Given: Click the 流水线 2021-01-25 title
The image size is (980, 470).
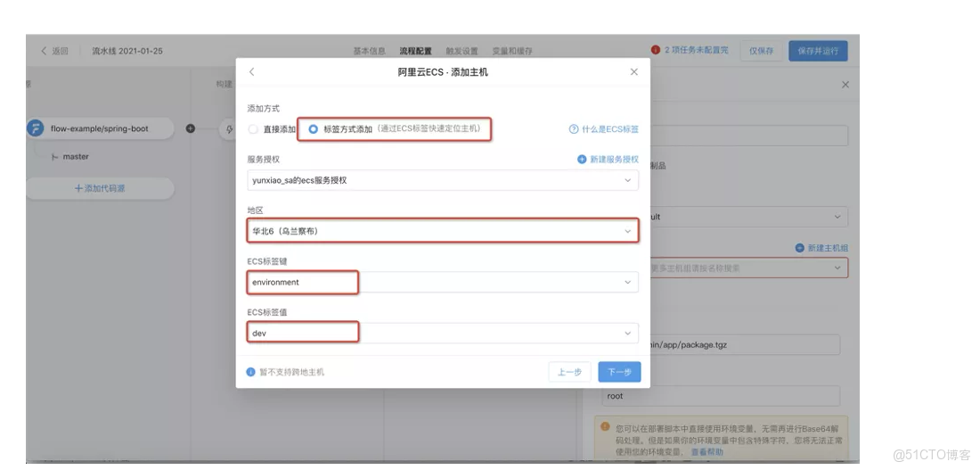Looking at the screenshot, I should pos(127,51).
